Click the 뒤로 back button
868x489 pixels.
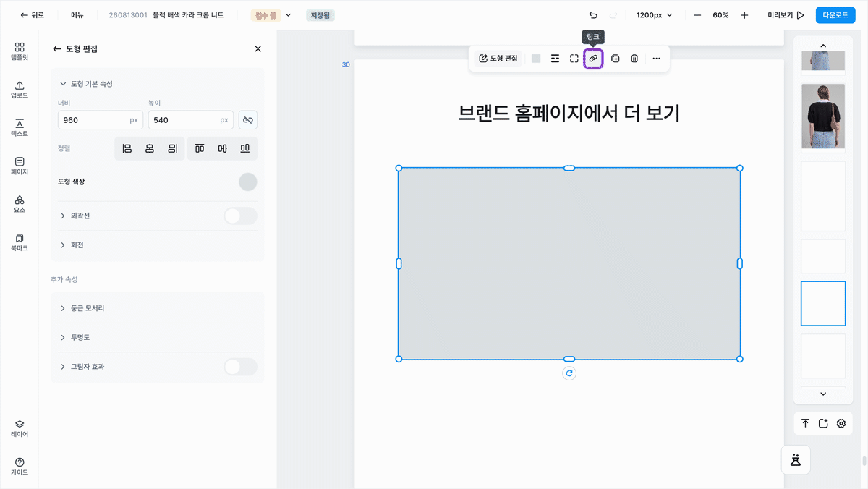pos(32,15)
